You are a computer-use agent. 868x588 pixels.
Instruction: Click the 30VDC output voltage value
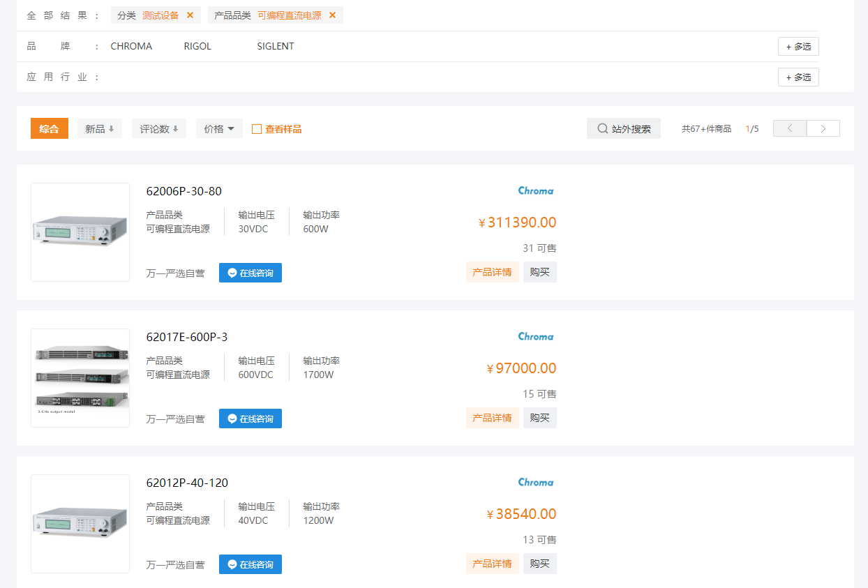tap(253, 229)
